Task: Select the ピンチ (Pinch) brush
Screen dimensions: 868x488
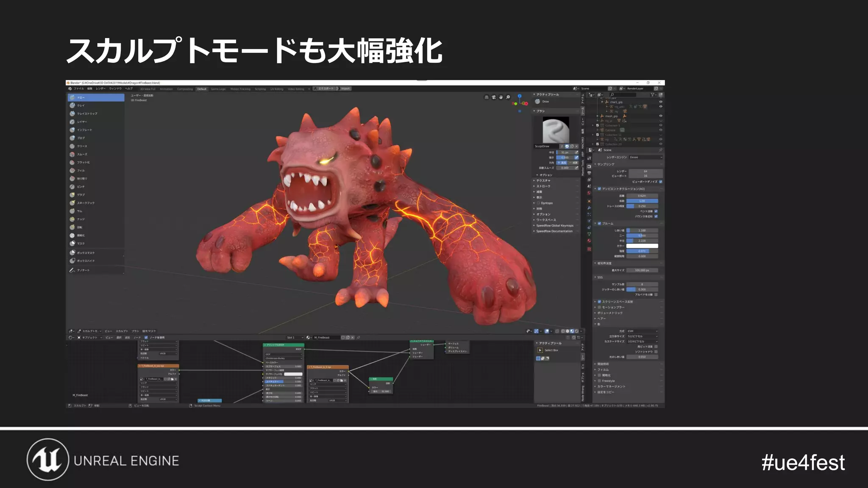Action: click(96, 186)
